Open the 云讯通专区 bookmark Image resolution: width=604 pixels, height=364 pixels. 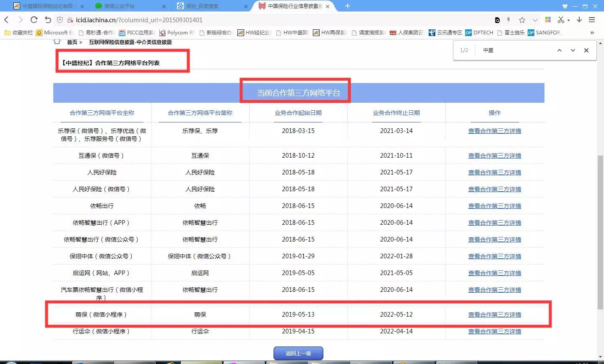[x=445, y=32]
